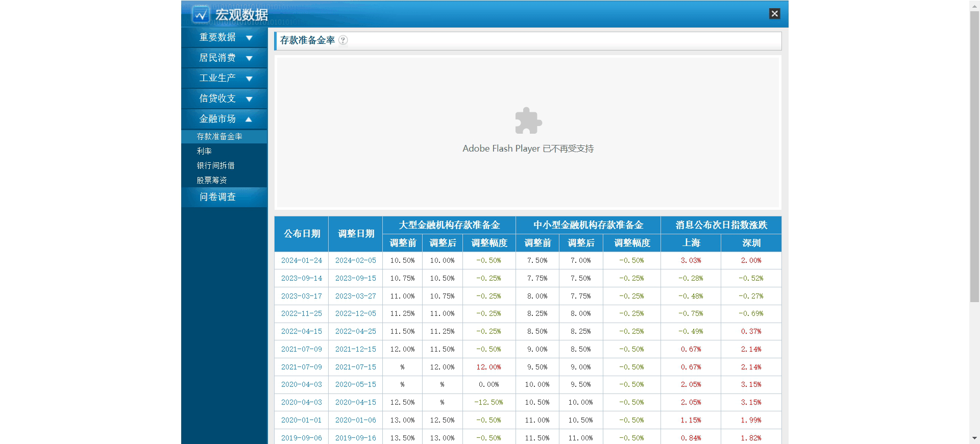Open the help icon beside 存款准备金率
This screenshot has width=980, height=444.
tap(343, 40)
